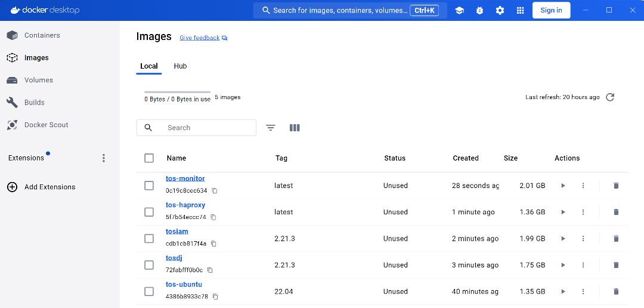Copy image ID of tos-monitor
644x308 pixels.
(215, 191)
